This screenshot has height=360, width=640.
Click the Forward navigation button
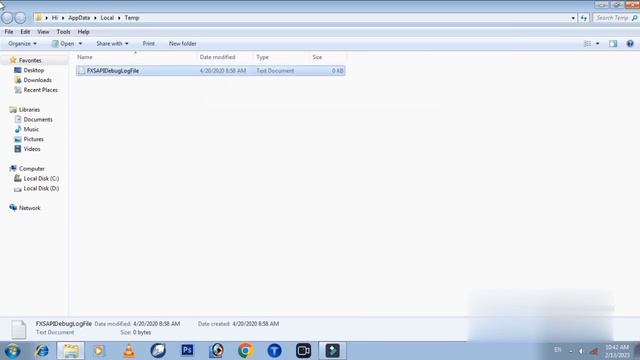point(20,18)
